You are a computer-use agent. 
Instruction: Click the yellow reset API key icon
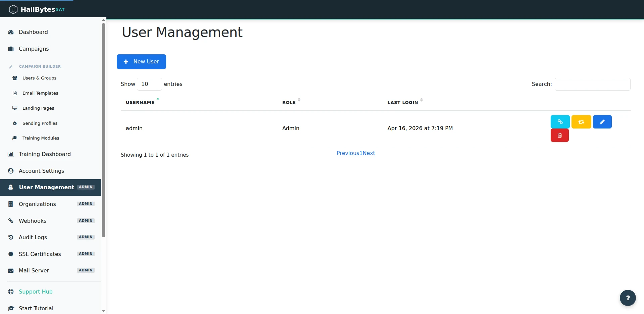coord(581,122)
